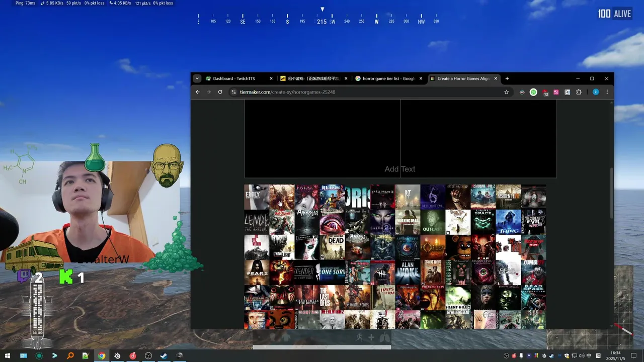Image resolution: width=644 pixels, height=362 pixels.
Task: Click the pink extension icon
Action: pyautogui.click(x=556, y=92)
